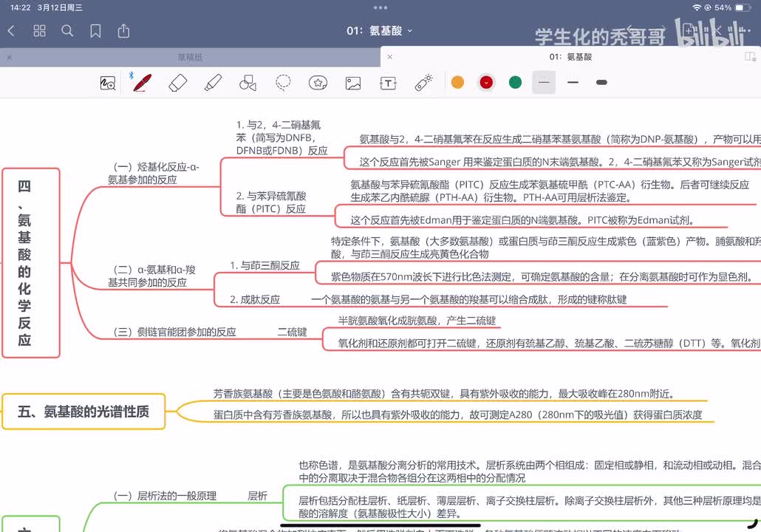Select the thinnest stroke width
The width and height of the screenshot is (761, 532).
(x=544, y=83)
